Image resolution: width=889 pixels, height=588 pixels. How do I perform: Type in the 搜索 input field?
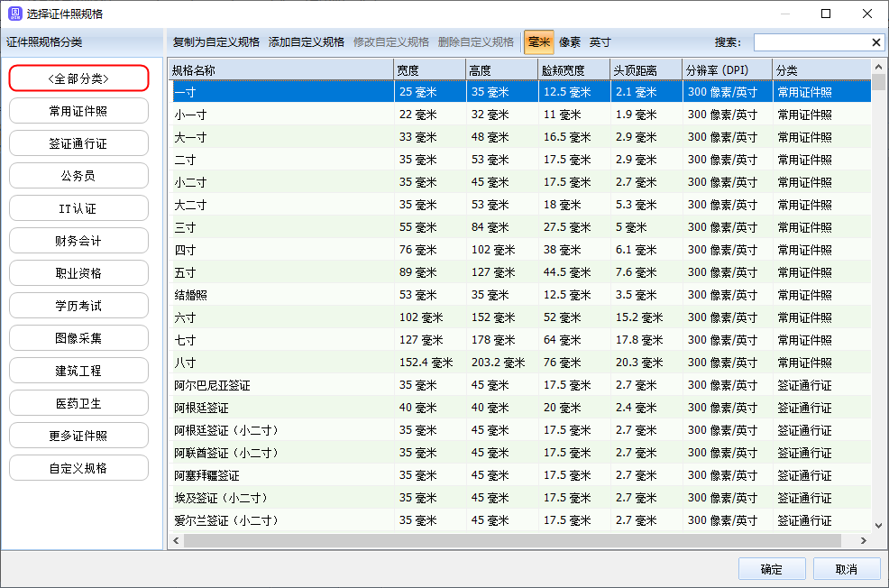click(811, 42)
